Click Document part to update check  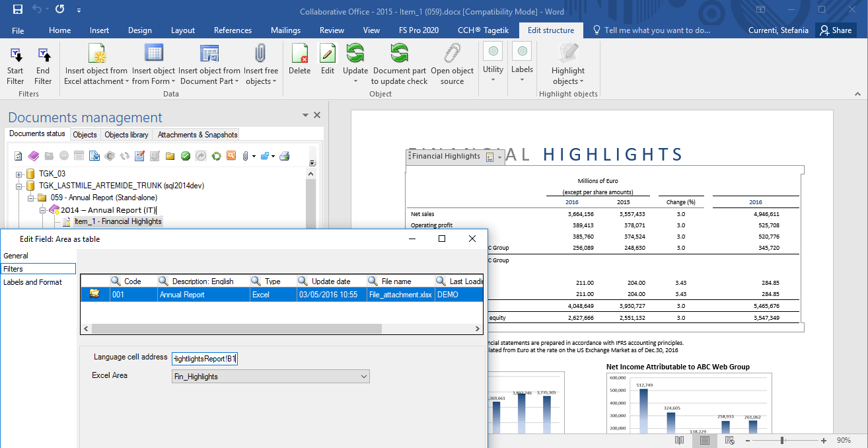pyautogui.click(x=400, y=65)
